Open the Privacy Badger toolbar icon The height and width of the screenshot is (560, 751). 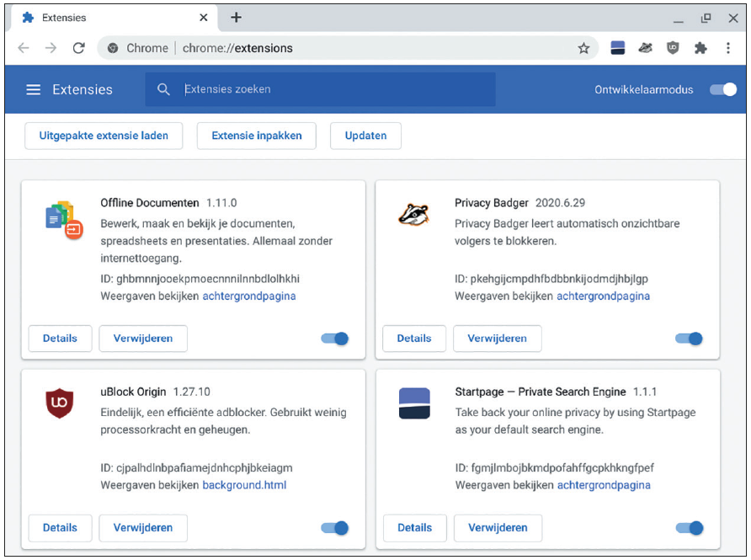click(x=645, y=48)
